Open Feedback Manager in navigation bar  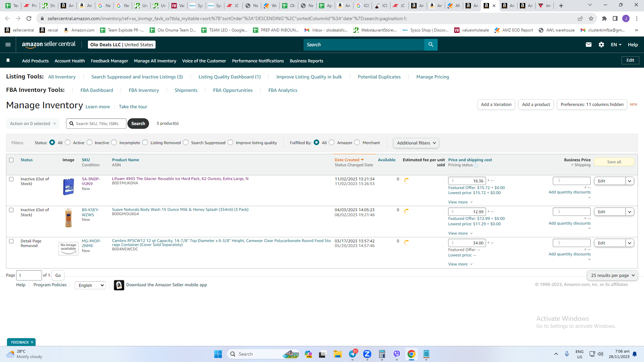[109, 61]
